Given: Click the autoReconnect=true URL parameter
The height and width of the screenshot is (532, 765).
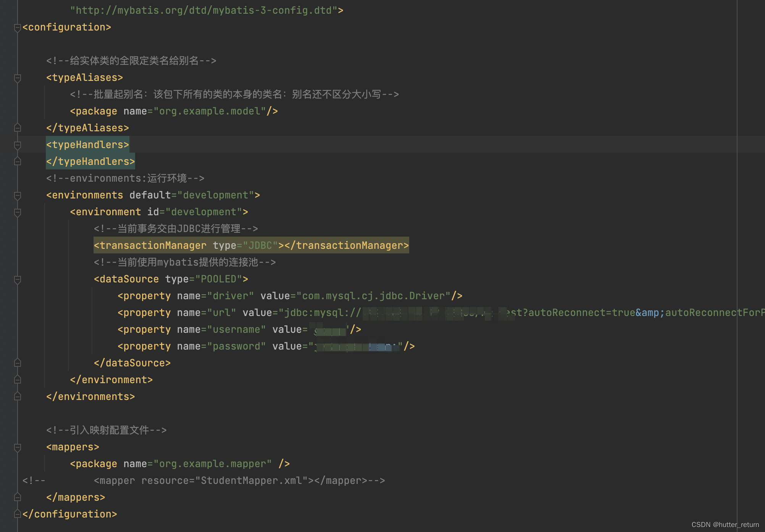Looking at the screenshot, I should [582, 313].
